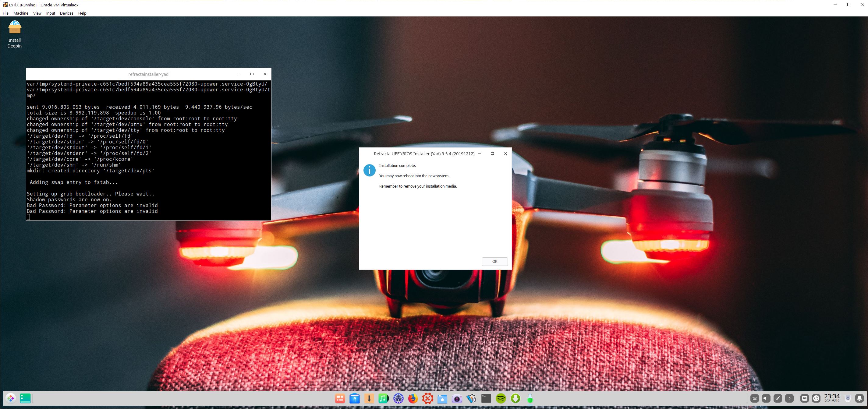The height and width of the screenshot is (409, 868).
Task: Open the film and speaker media icon
Action: coord(471,399)
